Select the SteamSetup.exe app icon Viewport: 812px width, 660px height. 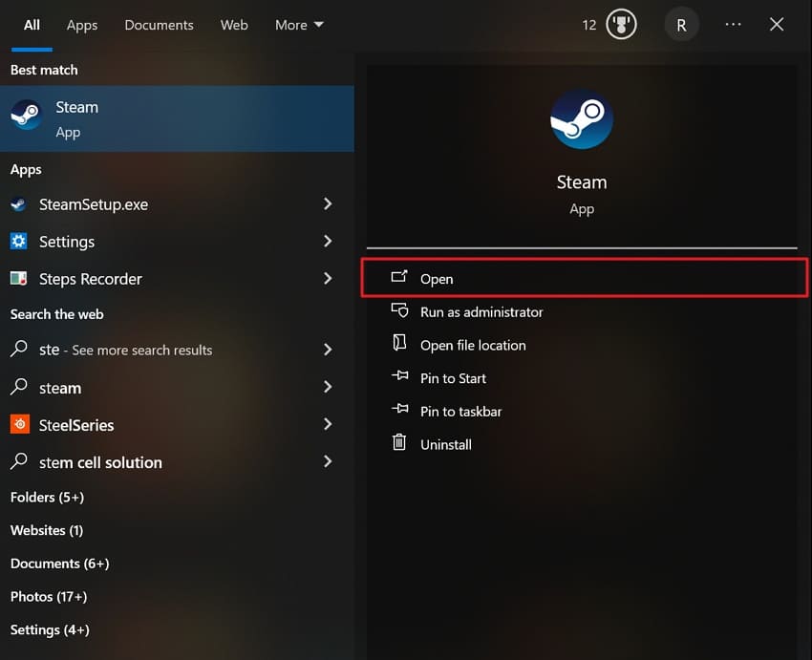(19, 203)
